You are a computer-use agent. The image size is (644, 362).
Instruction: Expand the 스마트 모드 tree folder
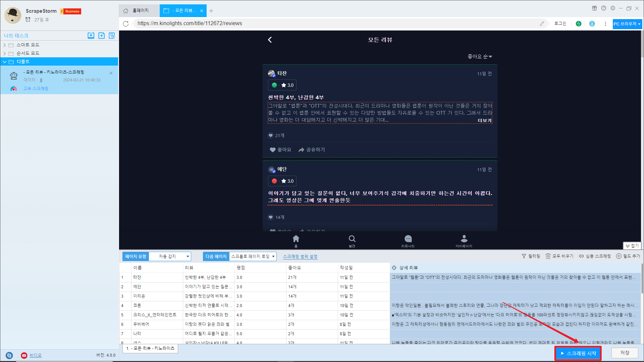click(5, 45)
